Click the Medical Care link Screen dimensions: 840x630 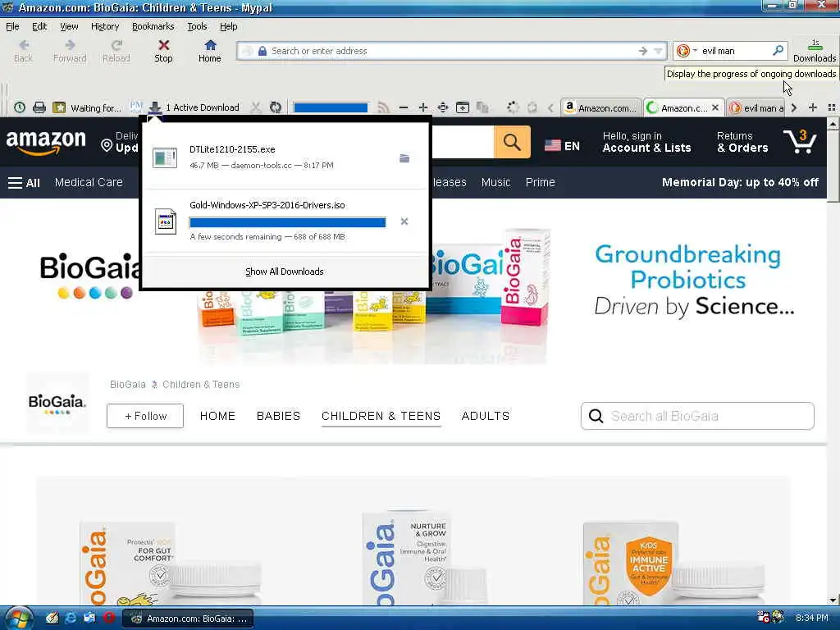tap(89, 182)
